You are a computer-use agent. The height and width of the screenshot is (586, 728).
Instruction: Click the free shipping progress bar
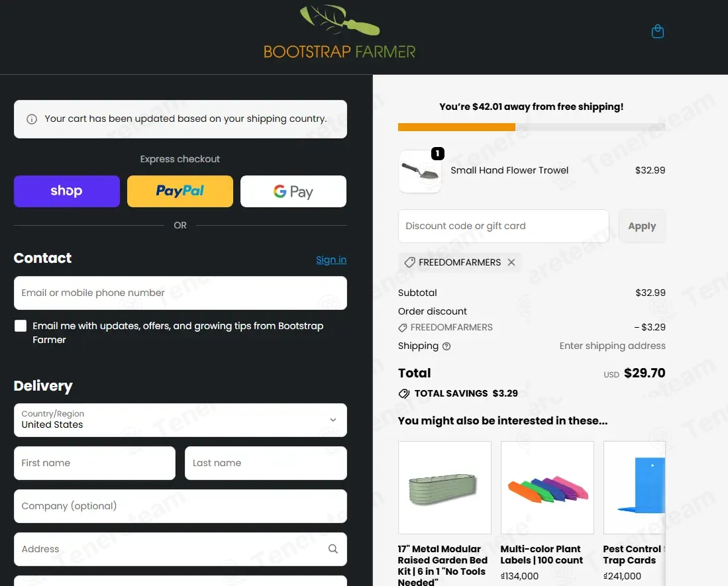[531, 127]
